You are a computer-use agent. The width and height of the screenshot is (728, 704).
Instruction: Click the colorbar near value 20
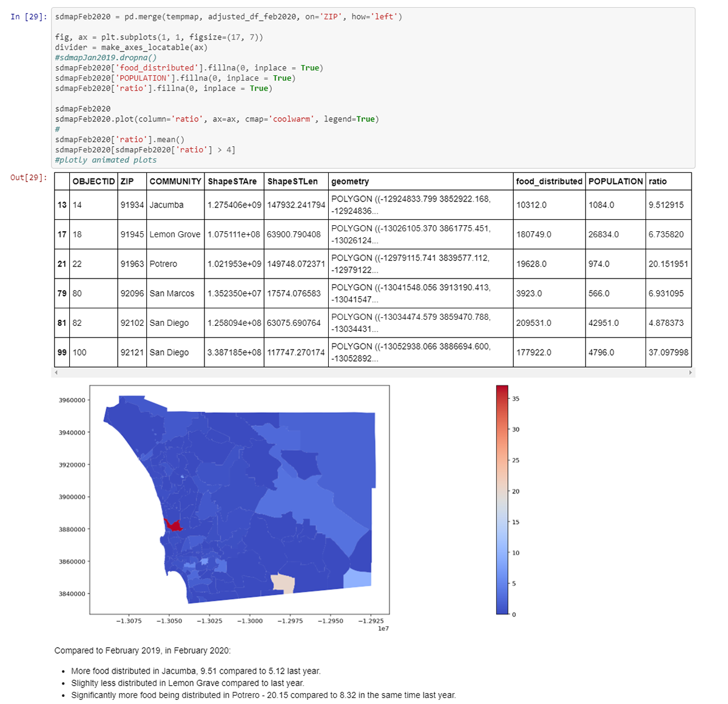coord(502,491)
